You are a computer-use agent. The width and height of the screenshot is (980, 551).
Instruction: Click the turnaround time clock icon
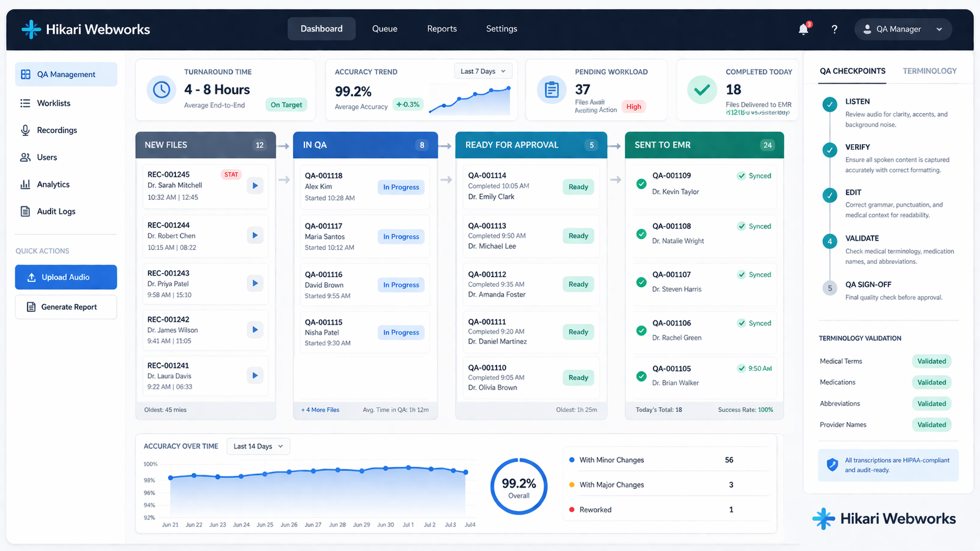[161, 90]
